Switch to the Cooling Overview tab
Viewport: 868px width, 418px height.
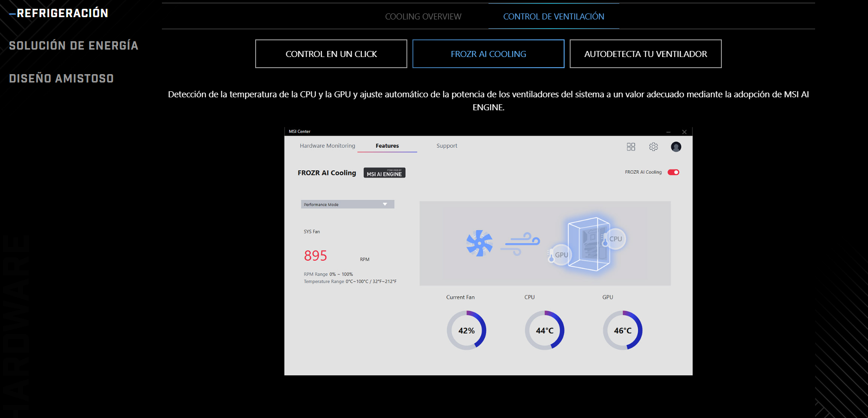pos(423,17)
